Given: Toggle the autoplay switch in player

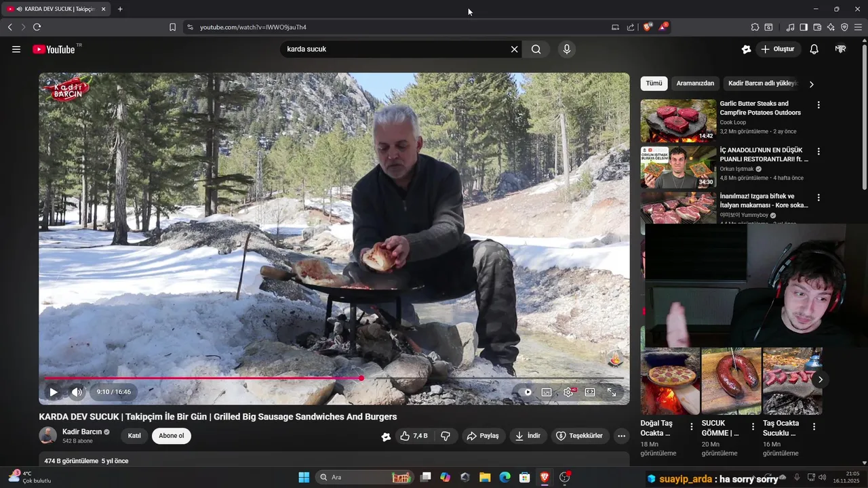Looking at the screenshot, I should [524, 392].
